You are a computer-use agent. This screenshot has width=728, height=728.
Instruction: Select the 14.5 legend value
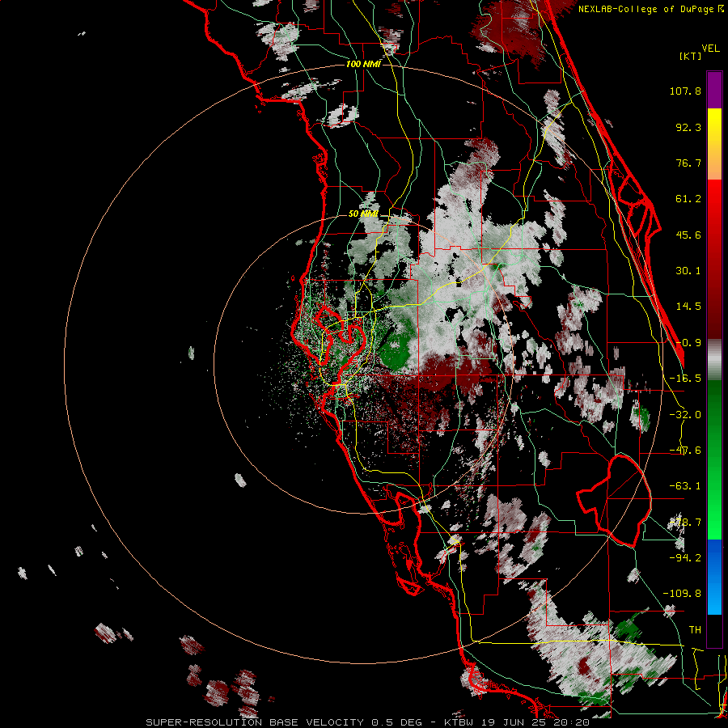688,307
